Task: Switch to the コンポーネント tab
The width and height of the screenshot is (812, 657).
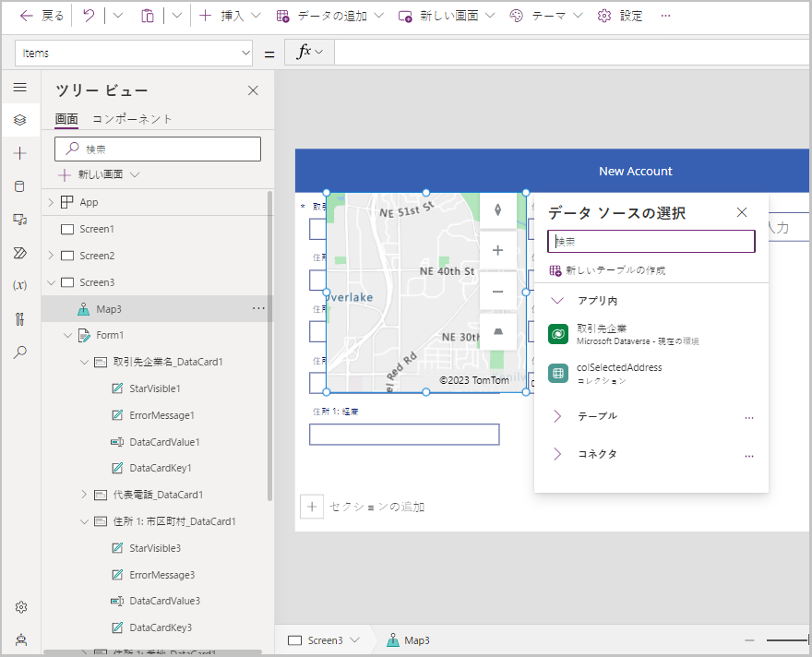Action: 132,119
